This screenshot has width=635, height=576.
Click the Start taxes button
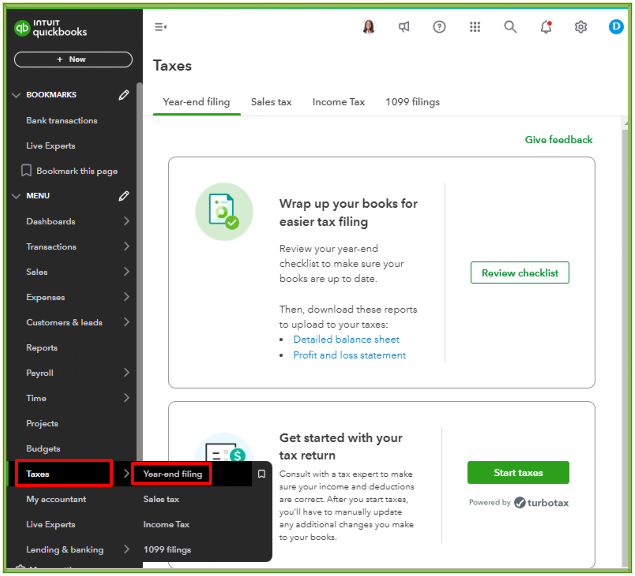coord(518,472)
